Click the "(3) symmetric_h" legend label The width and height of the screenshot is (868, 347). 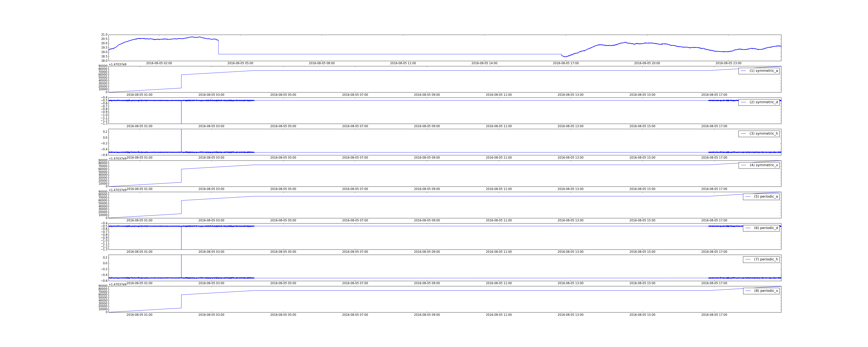[763, 133]
